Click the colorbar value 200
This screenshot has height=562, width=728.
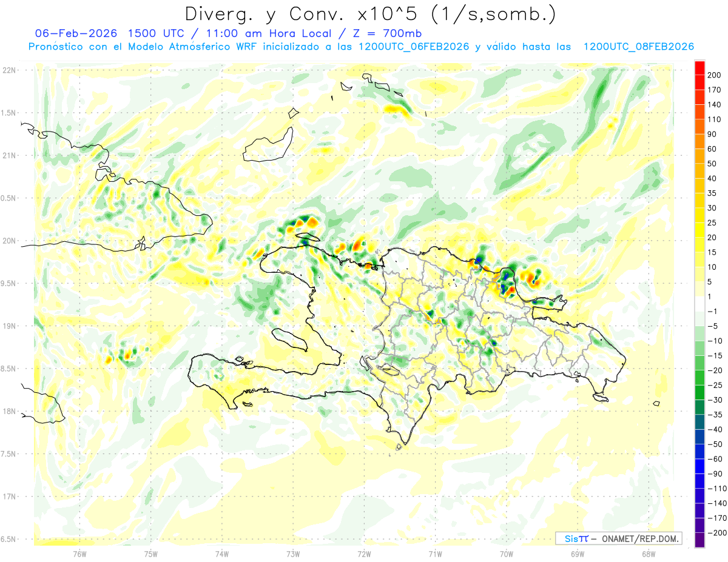[x=714, y=75]
